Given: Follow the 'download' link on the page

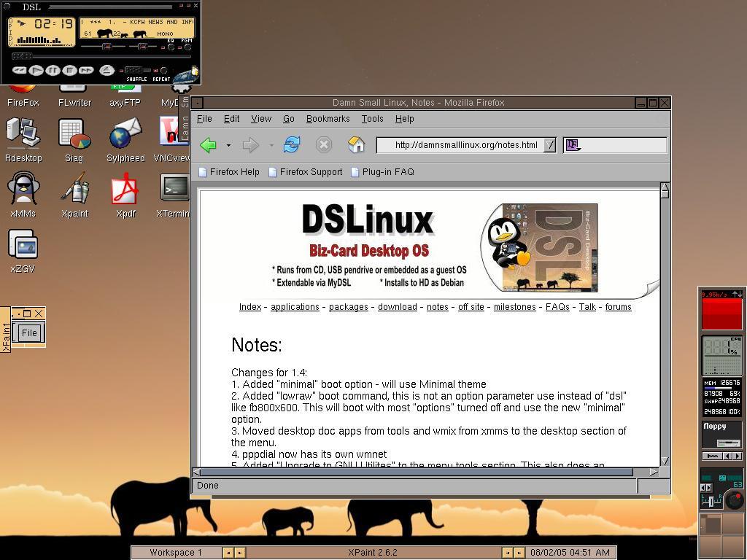Looking at the screenshot, I should click(398, 307).
